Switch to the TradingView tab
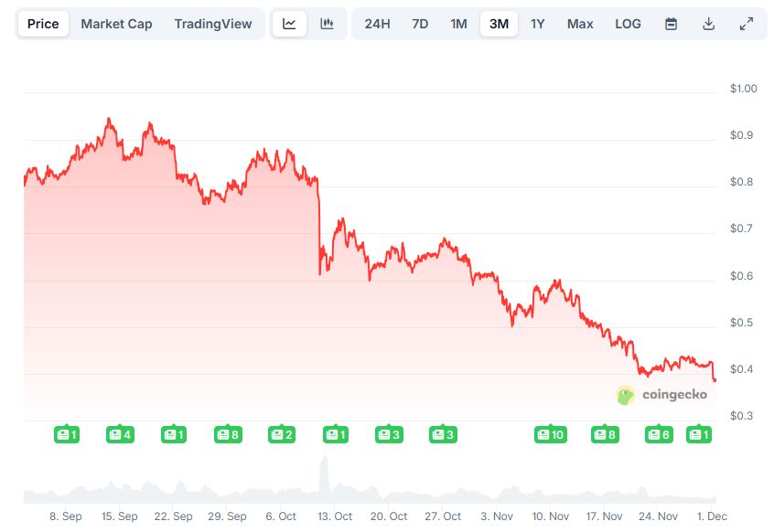The height and width of the screenshot is (532, 774). tap(213, 23)
